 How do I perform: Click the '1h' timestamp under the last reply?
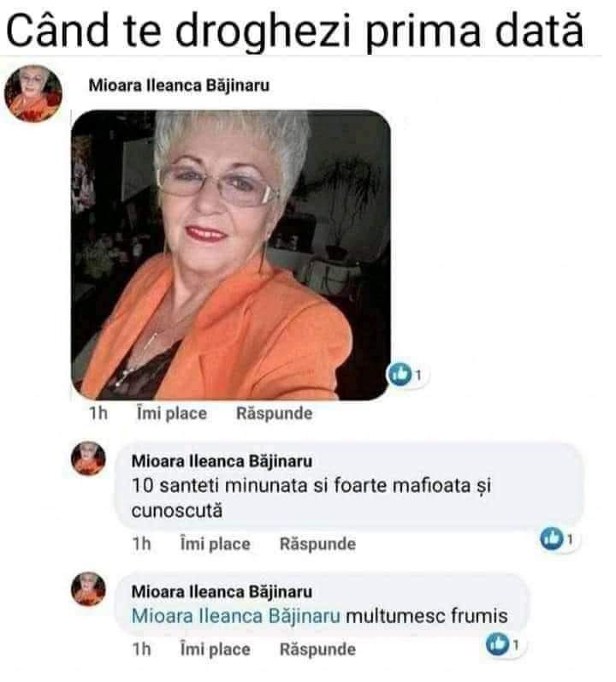[x=142, y=649]
